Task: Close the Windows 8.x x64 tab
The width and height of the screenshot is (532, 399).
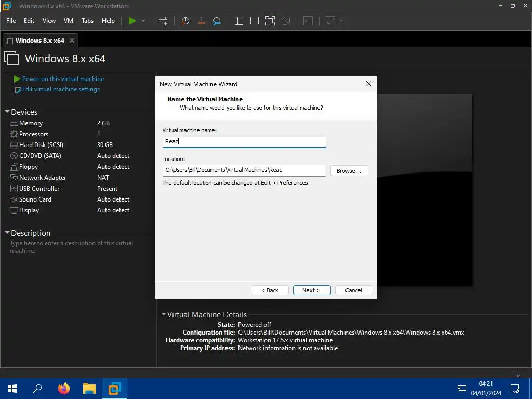Action: tap(72, 41)
